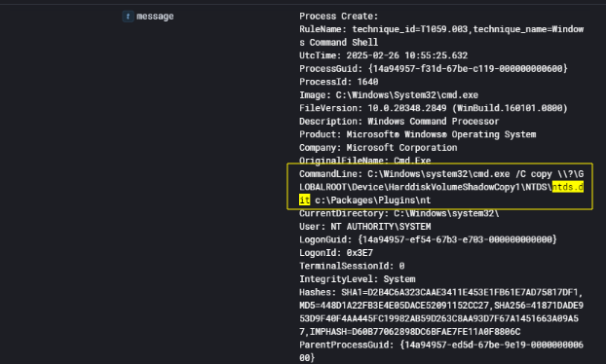Screen dimensions: 606x364
Task: Click the Image cmd.exe path line
Action: click(389, 95)
